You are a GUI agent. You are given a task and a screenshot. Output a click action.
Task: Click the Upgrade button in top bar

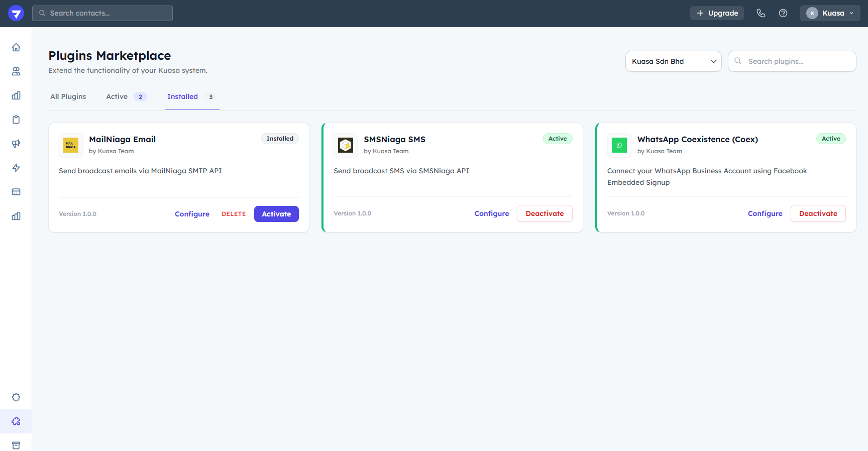pyautogui.click(x=717, y=13)
